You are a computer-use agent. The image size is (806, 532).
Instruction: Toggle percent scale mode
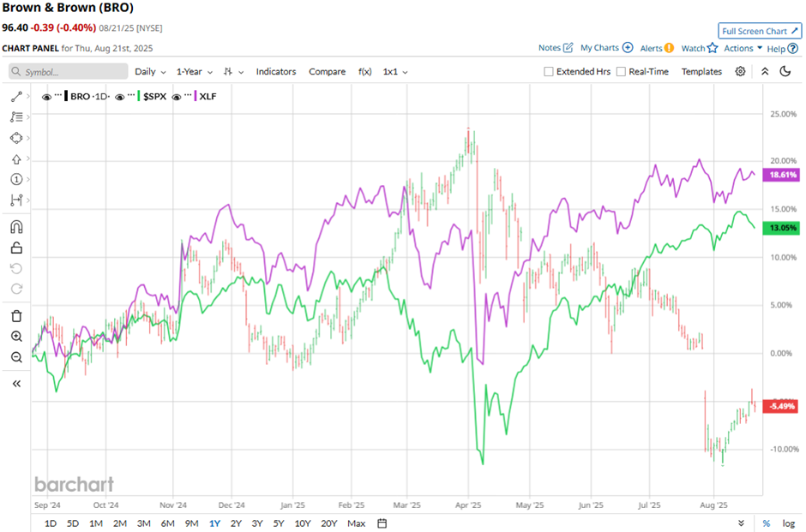767,523
